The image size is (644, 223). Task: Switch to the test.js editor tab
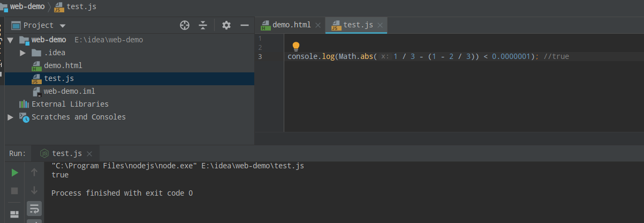coord(358,25)
